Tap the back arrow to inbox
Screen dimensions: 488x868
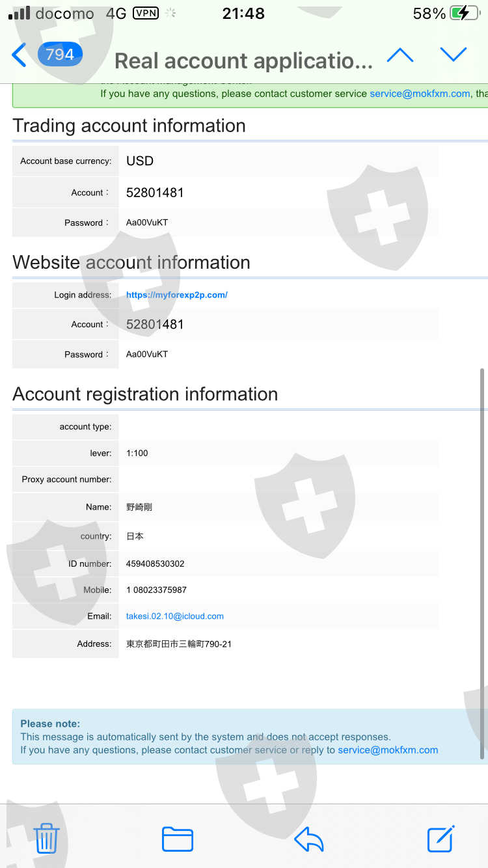(x=20, y=55)
